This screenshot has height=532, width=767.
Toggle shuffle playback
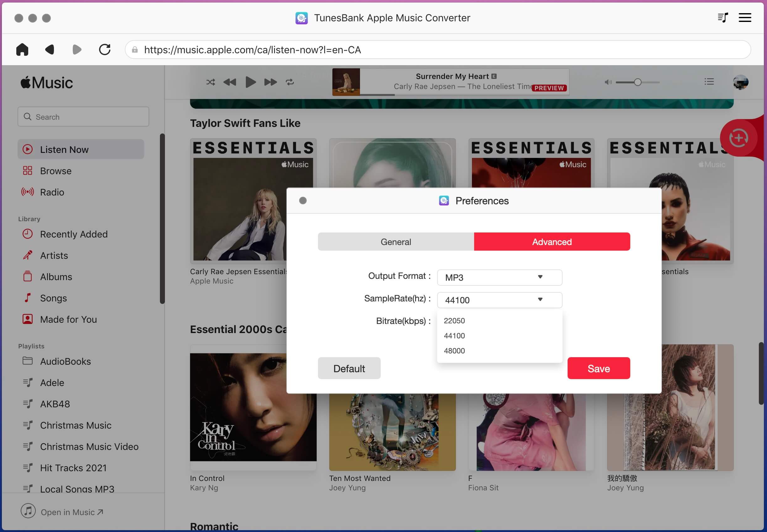point(210,82)
